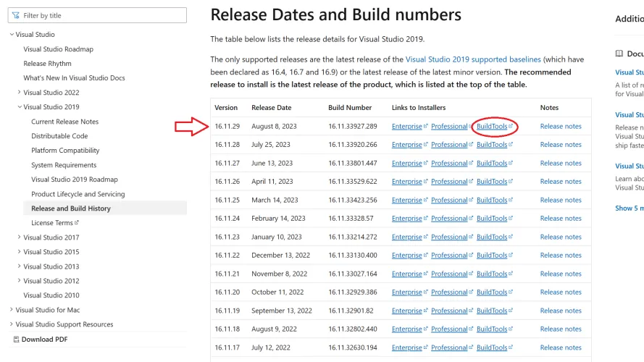
Task: Click the filter icon in the title filter box
Action: point(16,15)
